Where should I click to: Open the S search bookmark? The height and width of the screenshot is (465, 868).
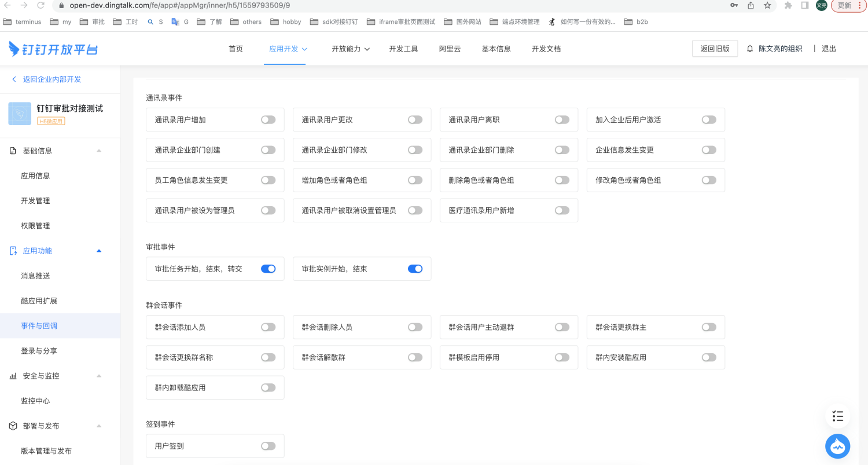[x=155, y=22]
